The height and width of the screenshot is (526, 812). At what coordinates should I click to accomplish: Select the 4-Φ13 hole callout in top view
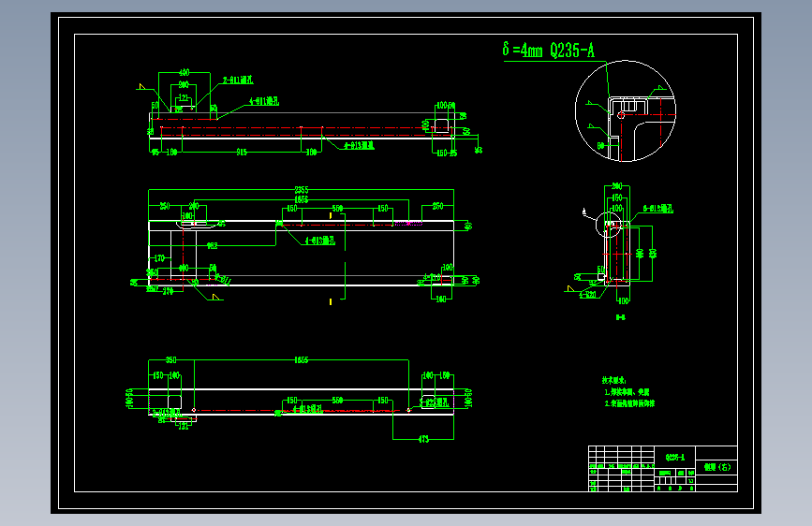click(x=359, y=145)
